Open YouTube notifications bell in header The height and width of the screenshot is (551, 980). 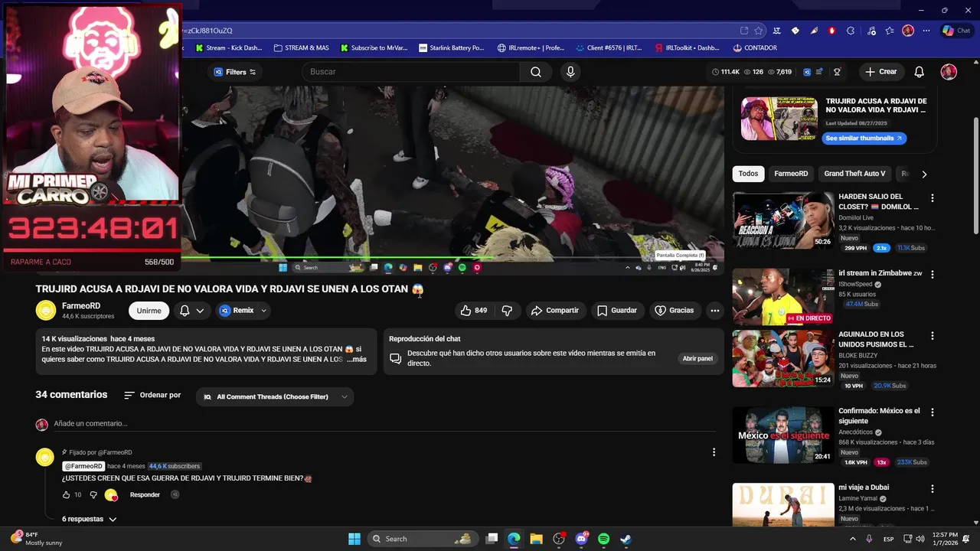click(x=919, y=72)
